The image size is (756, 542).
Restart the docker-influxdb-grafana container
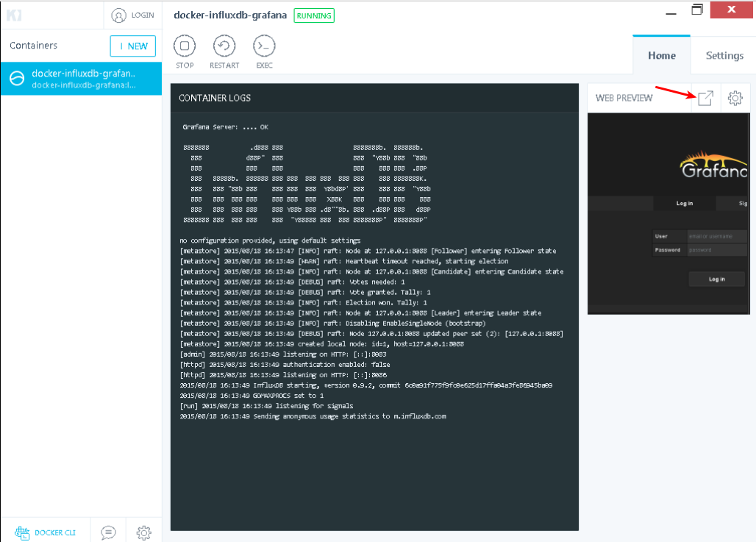coord(224,46)
